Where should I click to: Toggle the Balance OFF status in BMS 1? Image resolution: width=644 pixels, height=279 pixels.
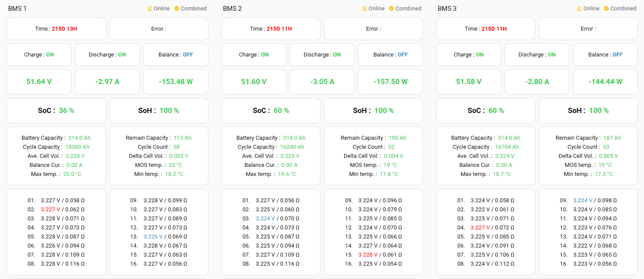[187, 55]
